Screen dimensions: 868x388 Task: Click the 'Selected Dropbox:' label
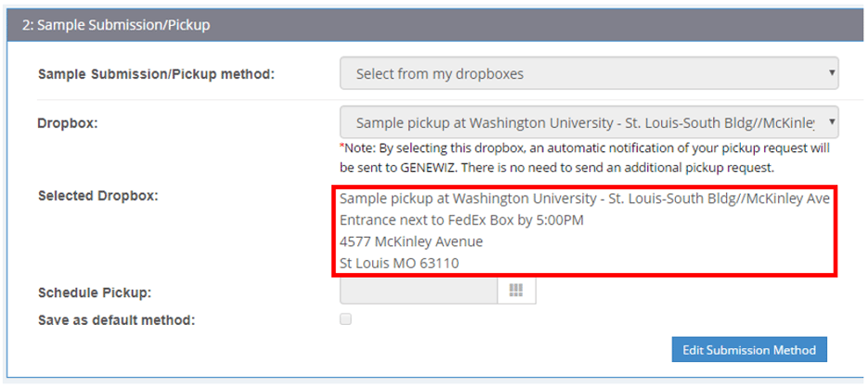[97, 196]
